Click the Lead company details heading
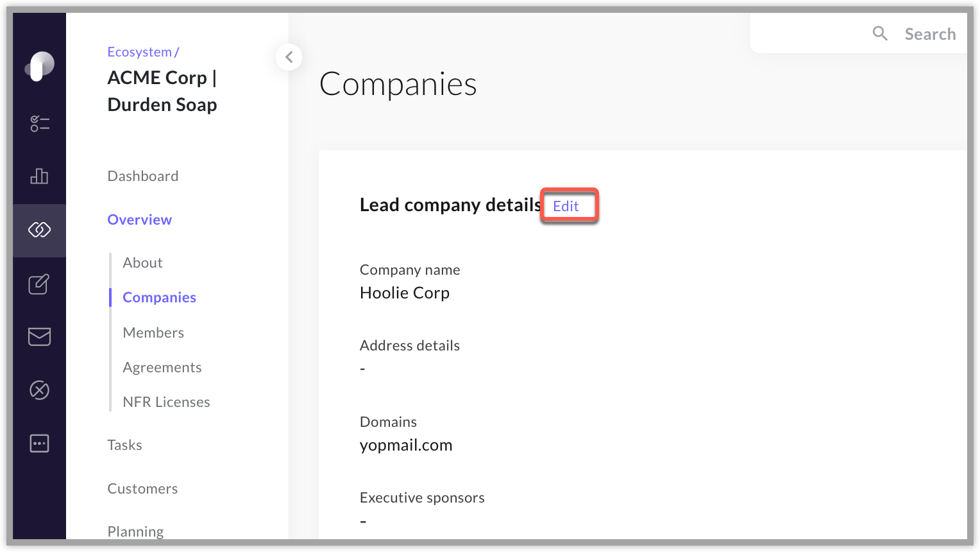The width and height of the screenshot is (980, 552). (x=451, y=205)
